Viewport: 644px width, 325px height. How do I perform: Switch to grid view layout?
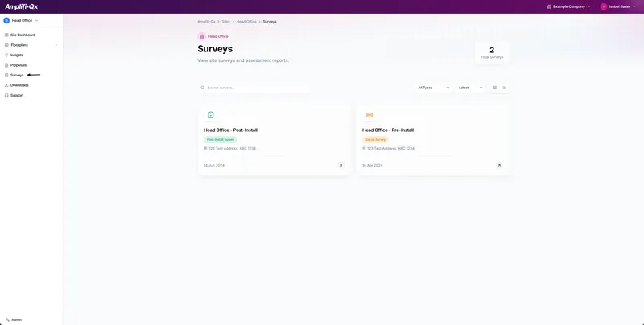click(x=494, y=88)
